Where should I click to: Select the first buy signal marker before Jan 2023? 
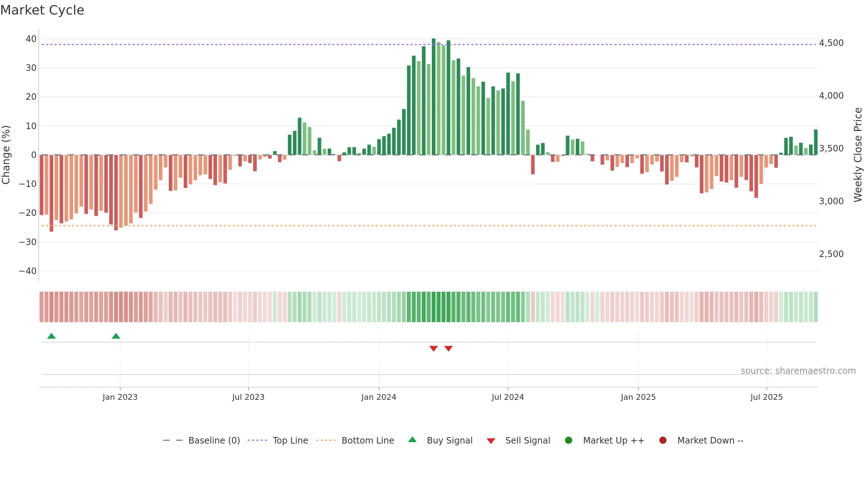point(51,336)
